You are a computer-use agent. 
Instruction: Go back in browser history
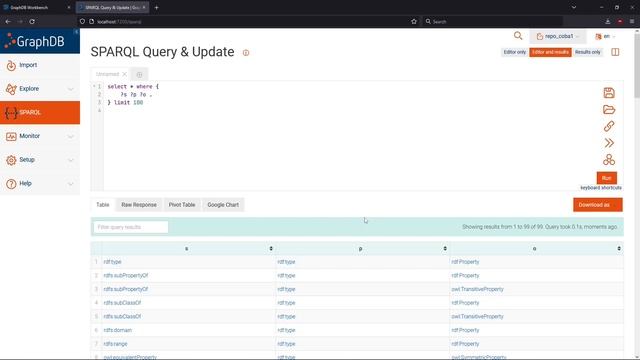point(8,21)
